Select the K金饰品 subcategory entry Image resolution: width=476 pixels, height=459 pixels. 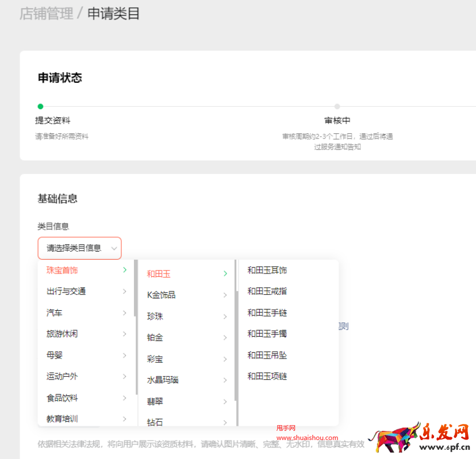coord(161,295)
